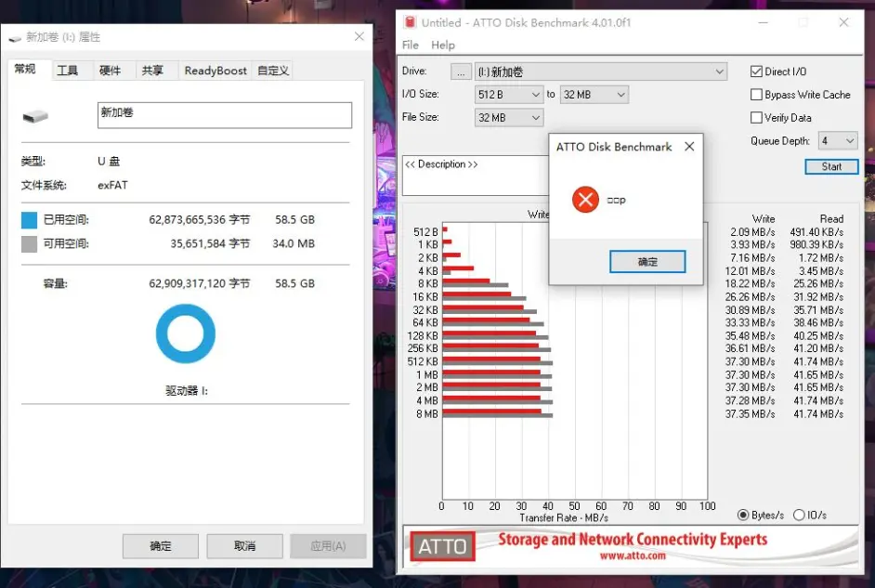Open the Queue Depth dropdown
Screen dimensions: 875x588
pos(838,140)
